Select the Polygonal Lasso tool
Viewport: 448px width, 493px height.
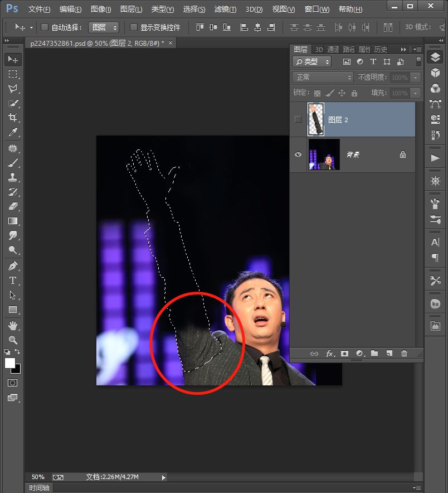13,89
